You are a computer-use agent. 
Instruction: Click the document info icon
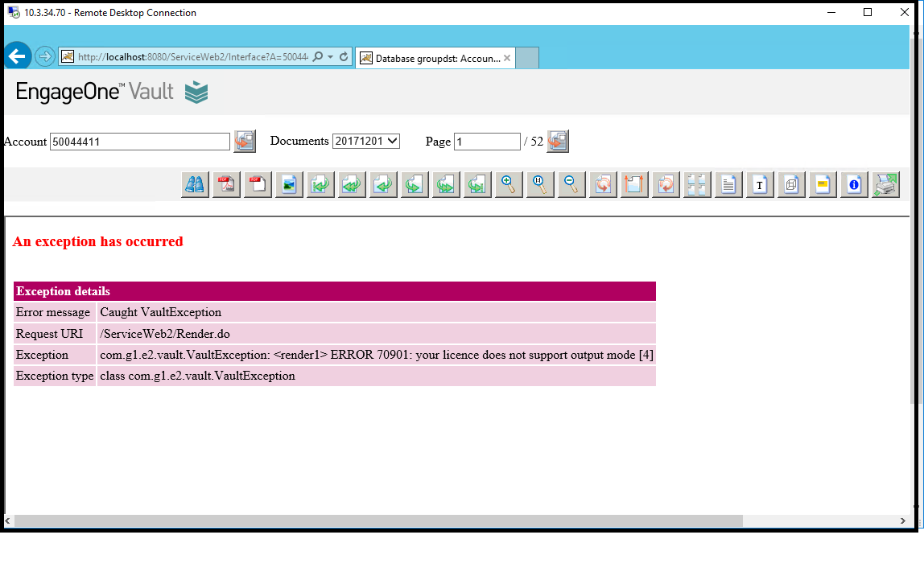tap(854, 184)
